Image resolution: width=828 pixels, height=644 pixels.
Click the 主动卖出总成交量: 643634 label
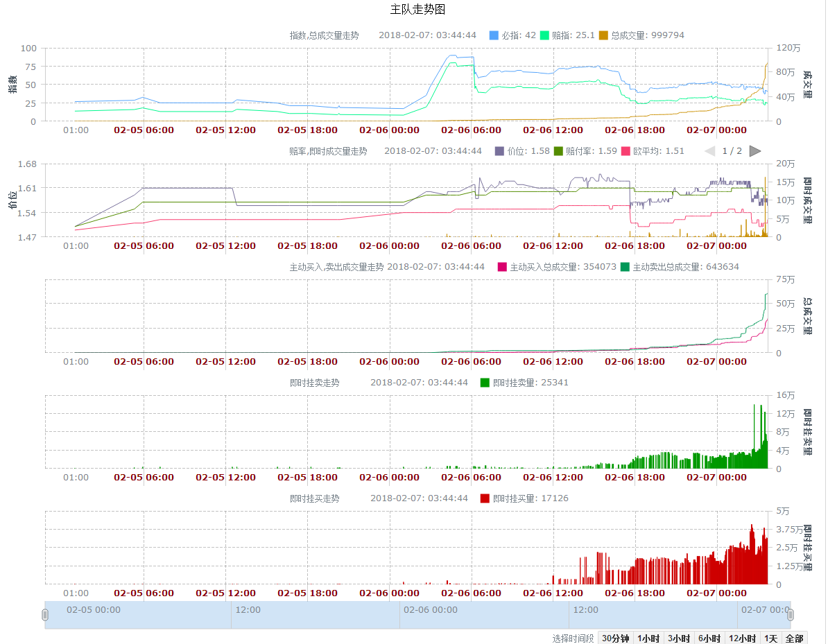coord(686,267)
